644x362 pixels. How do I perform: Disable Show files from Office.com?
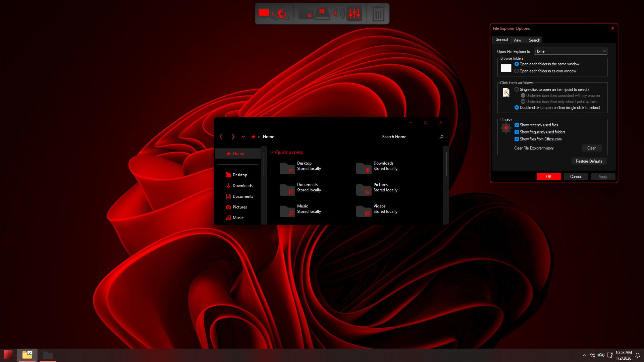pyautogui.click(x=517, y=139)
